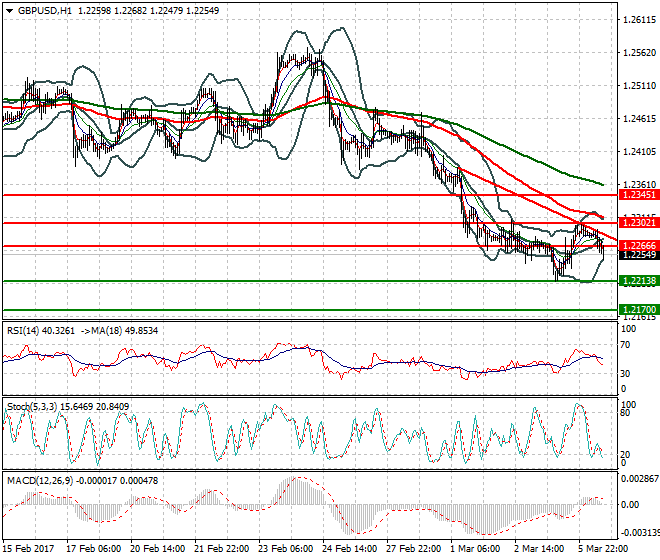The image size is (660, 560).
Task: Select the 5 Mar 22:00 time axis label
Action: (603, 549)
